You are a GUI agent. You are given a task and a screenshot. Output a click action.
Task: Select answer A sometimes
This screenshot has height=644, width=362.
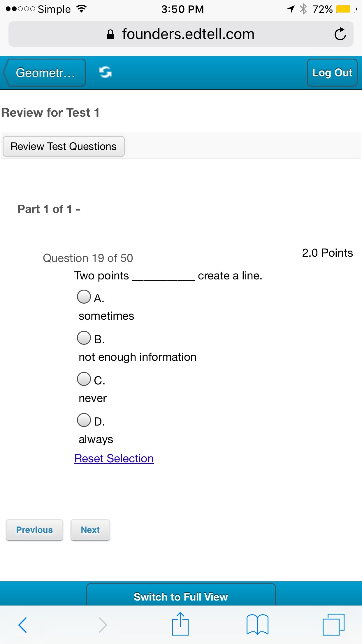click(84, 297)
